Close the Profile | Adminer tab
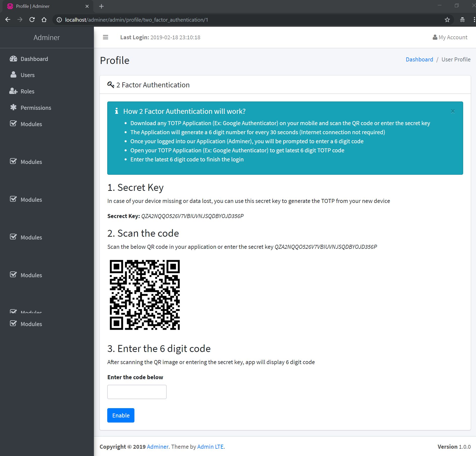Screen dimensions: 476x456 tap(87, 6)
